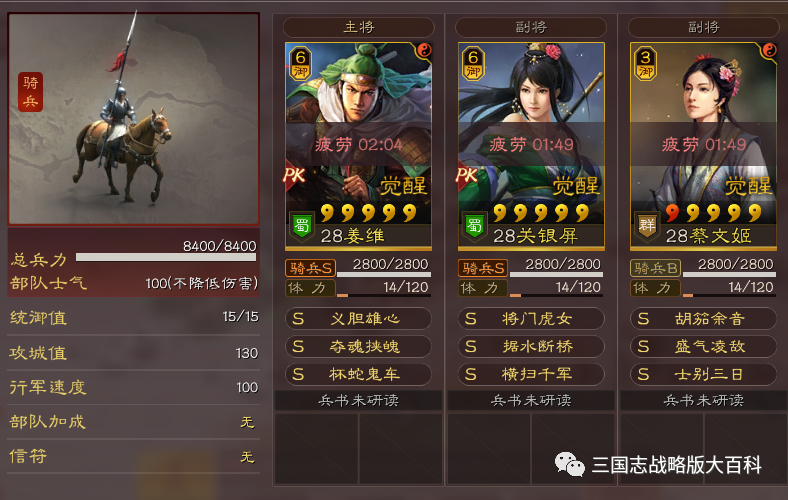Open 姜维's hero portrait card
This screenshot has width=788, height=500.
[358, 146]
